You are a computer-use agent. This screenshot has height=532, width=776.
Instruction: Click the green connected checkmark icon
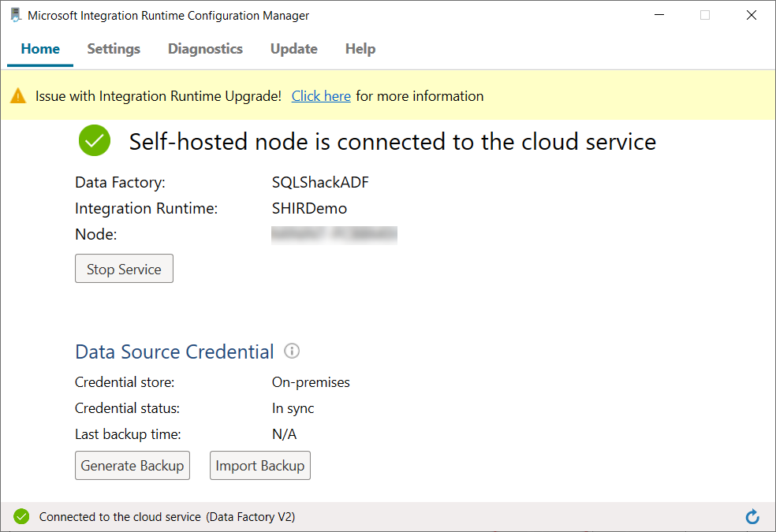tap(95, 141)
